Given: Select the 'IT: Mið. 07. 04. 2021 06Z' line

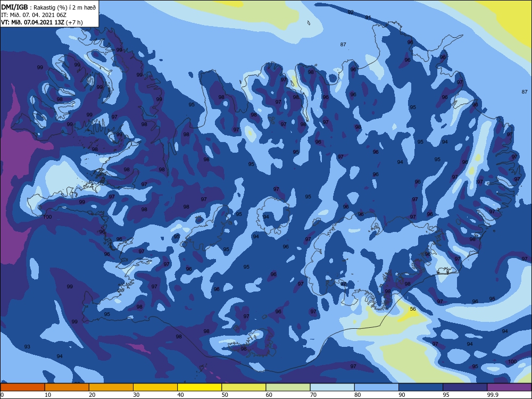Looking at the screenshot, I should click(x=34, y=15).
